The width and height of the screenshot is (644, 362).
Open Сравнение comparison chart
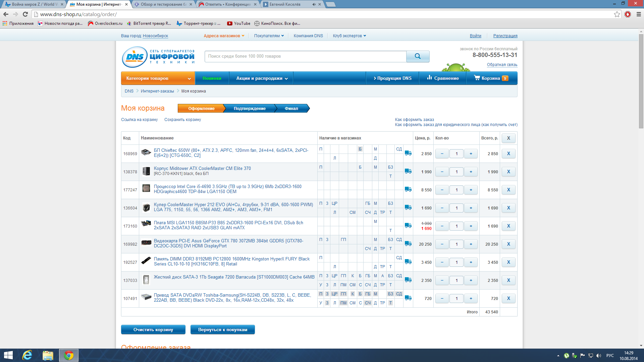[x=443, y=78]
